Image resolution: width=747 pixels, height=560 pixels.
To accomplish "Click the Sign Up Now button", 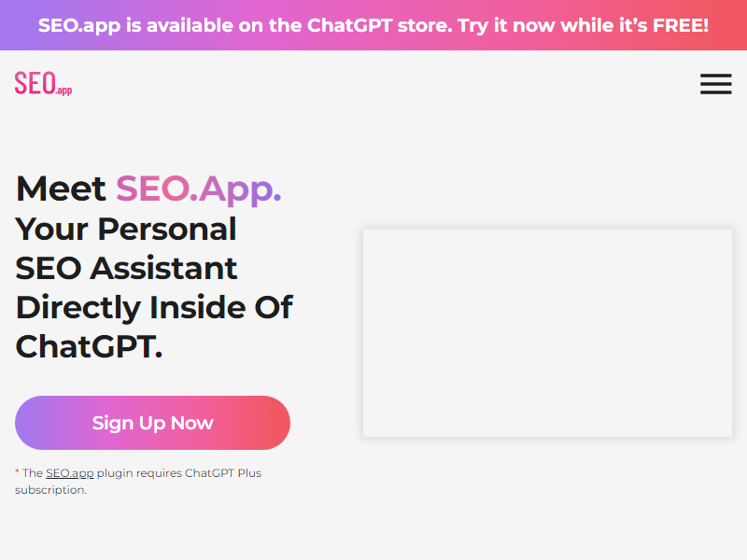I will [x=152, y=423].
